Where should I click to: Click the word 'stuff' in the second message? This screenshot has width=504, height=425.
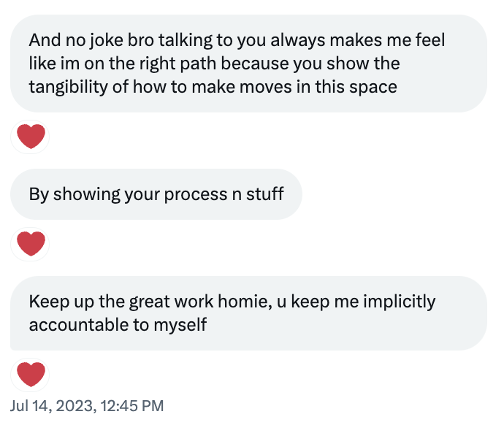[x=264, y=194]
